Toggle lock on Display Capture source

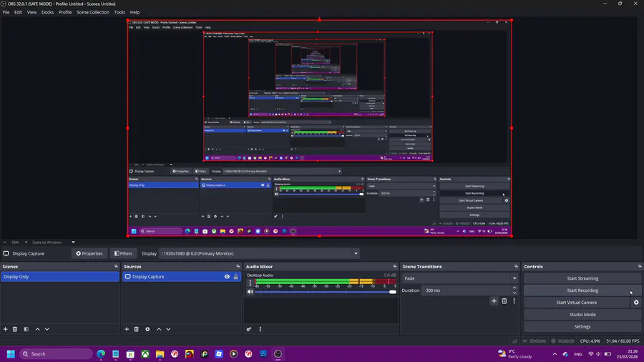click(x=235, y=277)
